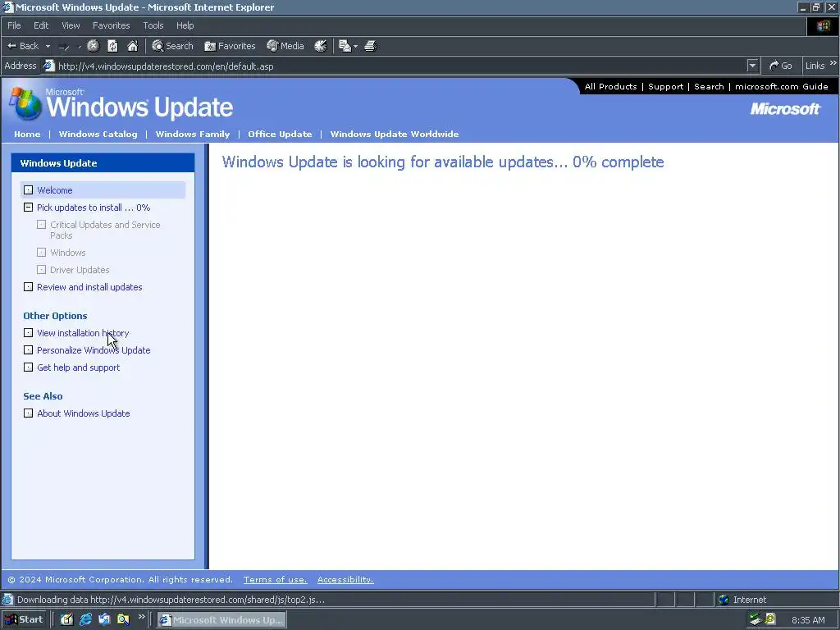Open the Back history dropdown arrow
The height and width of the screenshot is (630, 840).
48,47
